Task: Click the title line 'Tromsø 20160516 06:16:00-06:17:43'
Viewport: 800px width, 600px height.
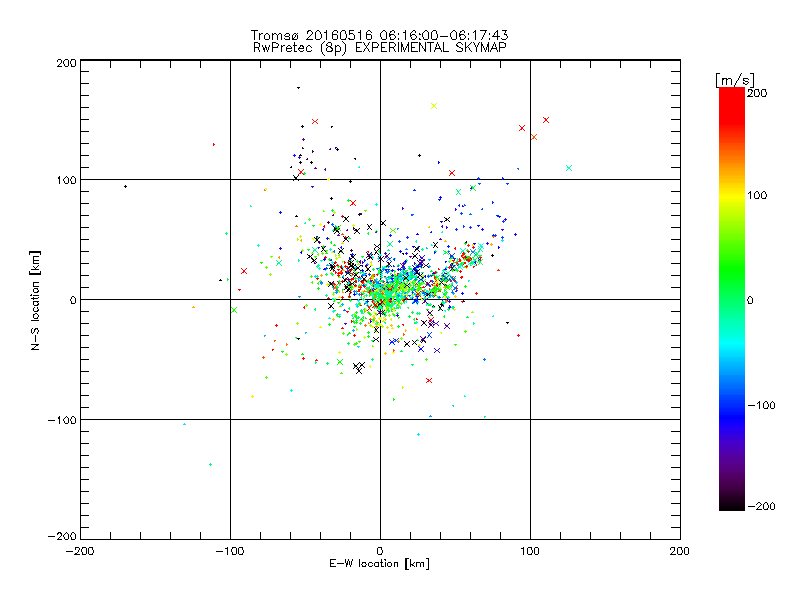Action: [380, 35]
